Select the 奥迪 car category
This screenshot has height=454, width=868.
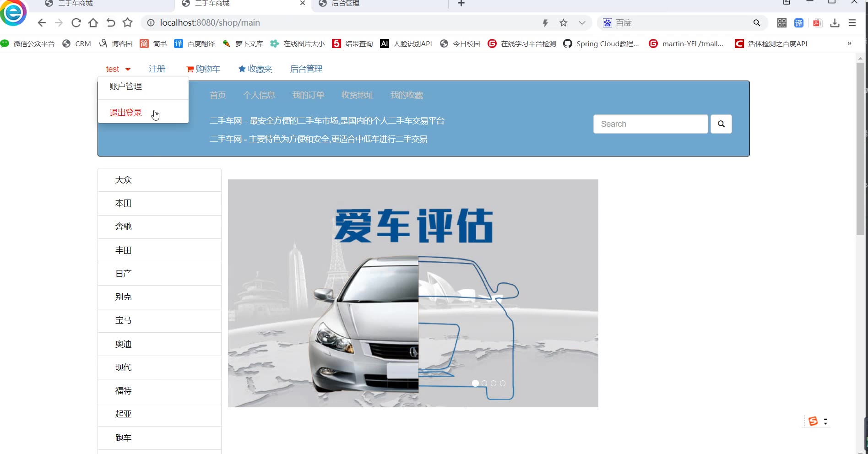coord(159,344)
